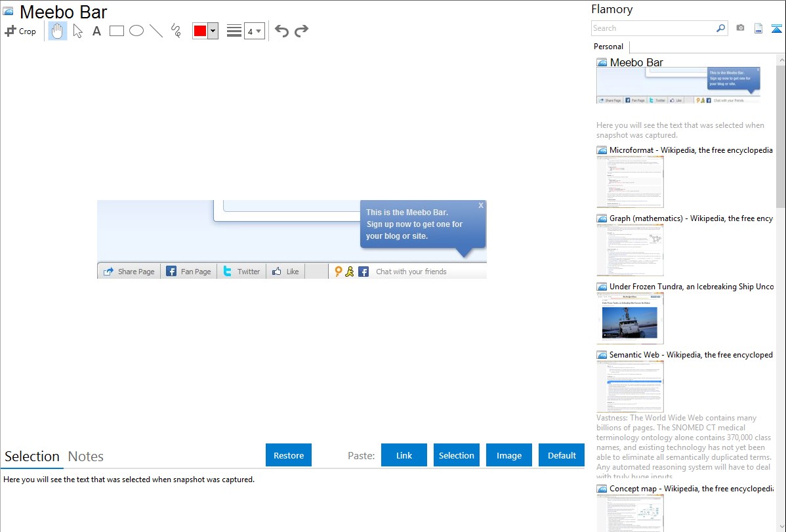Click the document page icon in Flamory bar
The height and width of the screenshot is (532, 786).
(758, 28)
